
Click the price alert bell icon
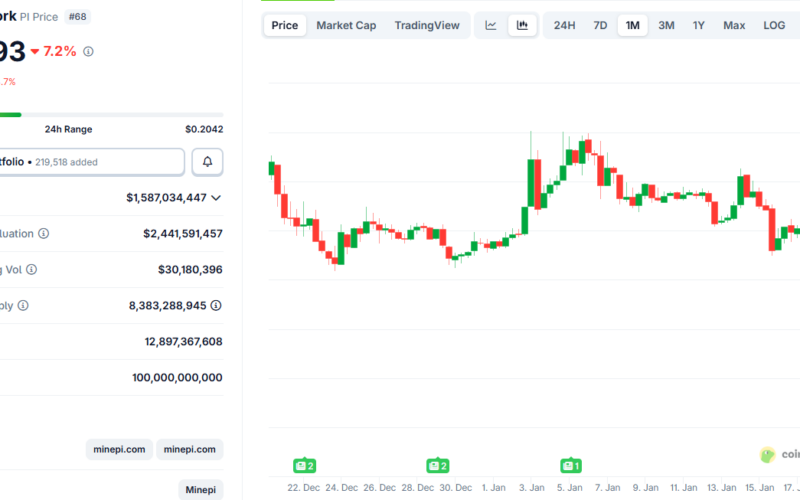(x=208, y=161)
